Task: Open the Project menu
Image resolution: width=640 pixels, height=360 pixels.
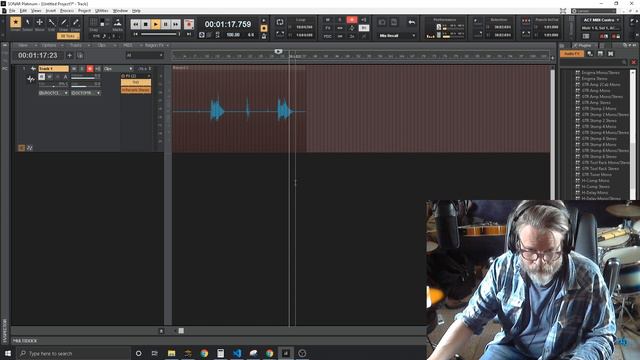Action: 84,11
